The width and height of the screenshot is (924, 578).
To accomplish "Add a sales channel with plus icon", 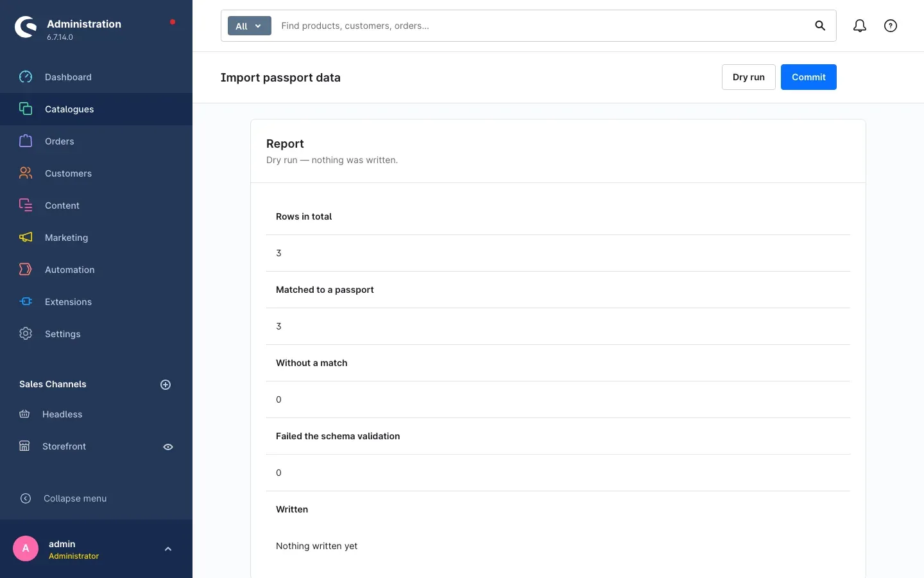I will (166, 385).
